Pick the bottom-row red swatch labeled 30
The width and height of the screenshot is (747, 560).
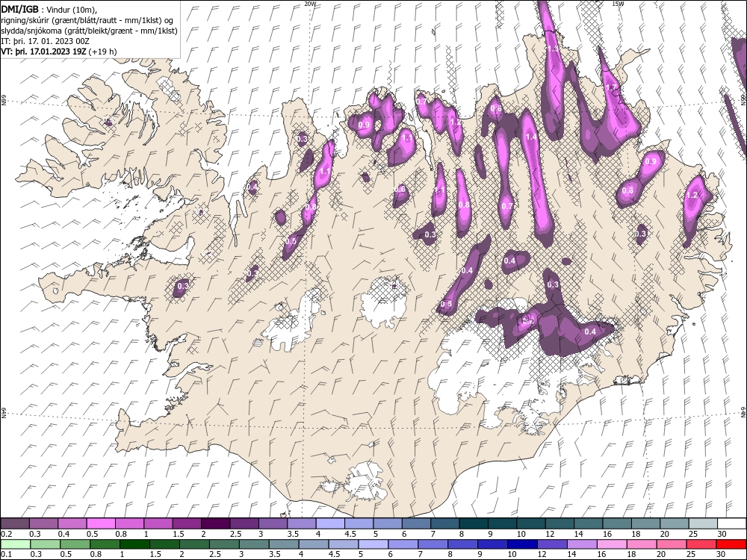[x=732, y=544]
